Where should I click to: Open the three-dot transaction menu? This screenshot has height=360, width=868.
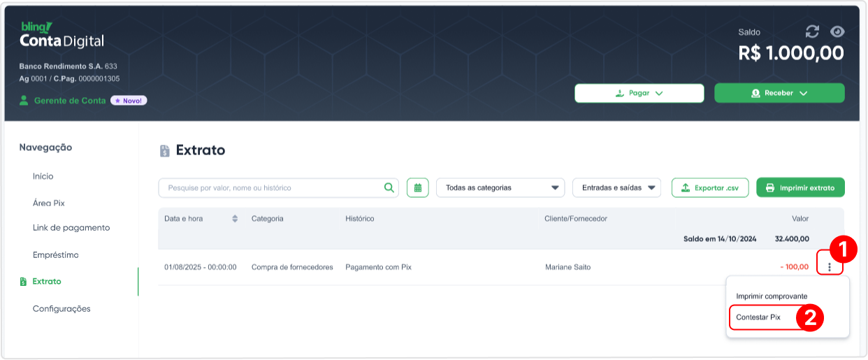coord(830,266)
